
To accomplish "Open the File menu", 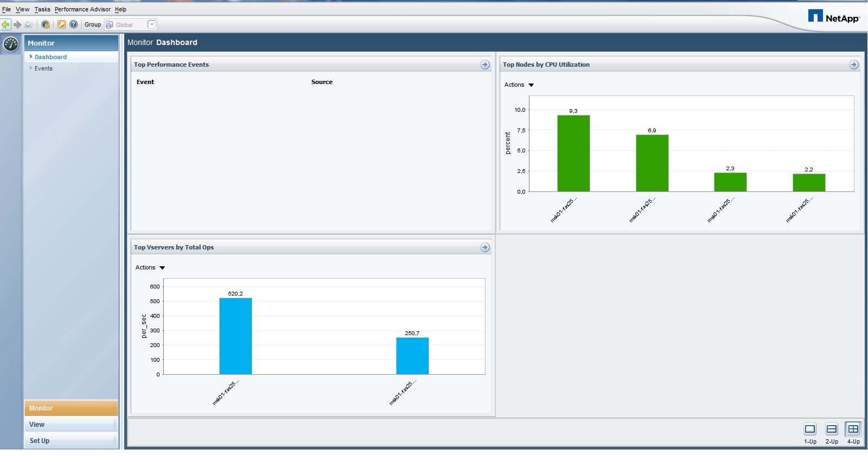I will (x=7, y=9).
